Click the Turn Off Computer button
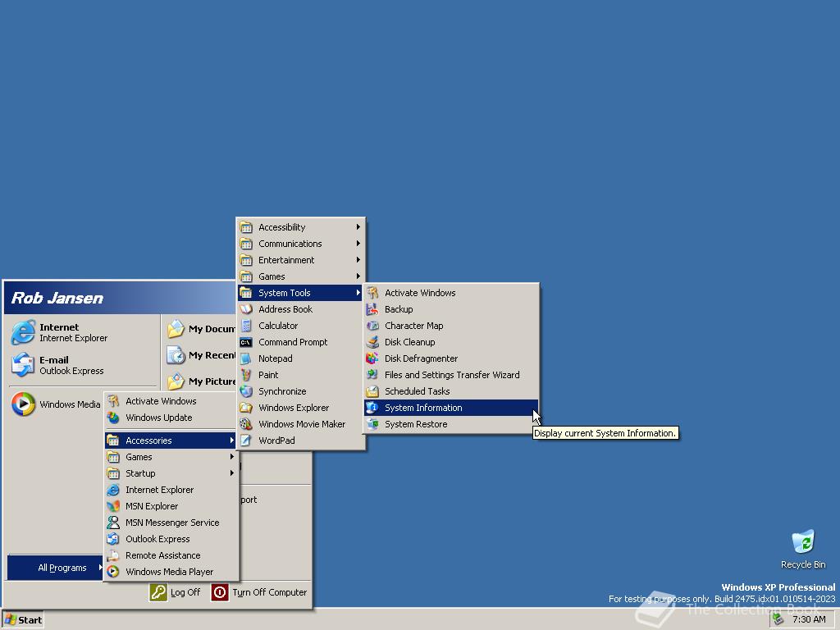Image resolution: width=840 pixels, height=630 pixels. click(x=259, y=592)
